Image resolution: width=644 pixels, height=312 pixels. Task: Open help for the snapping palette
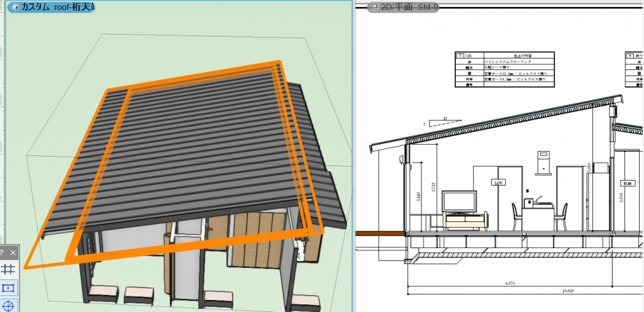coord(3,252)
